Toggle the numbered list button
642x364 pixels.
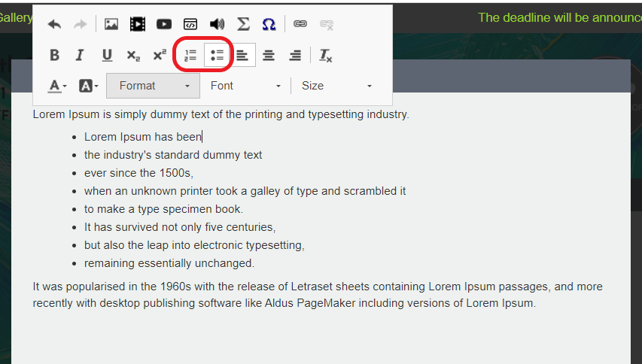(190, 55)
